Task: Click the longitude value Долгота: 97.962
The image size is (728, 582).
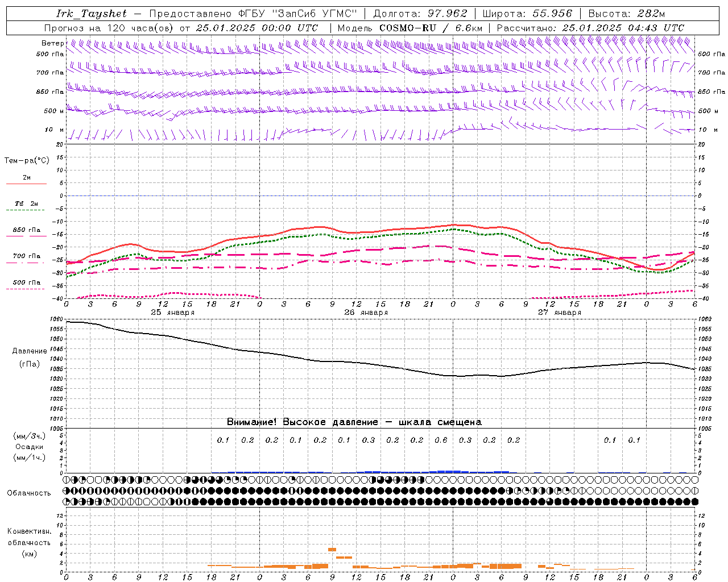Action: [x=420, y=14]
